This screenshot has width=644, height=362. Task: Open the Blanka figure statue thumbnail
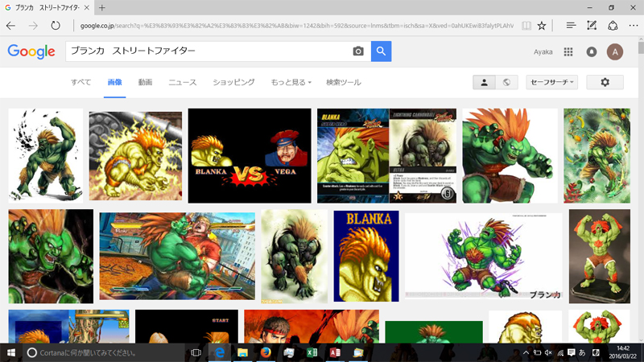[600, 256]
